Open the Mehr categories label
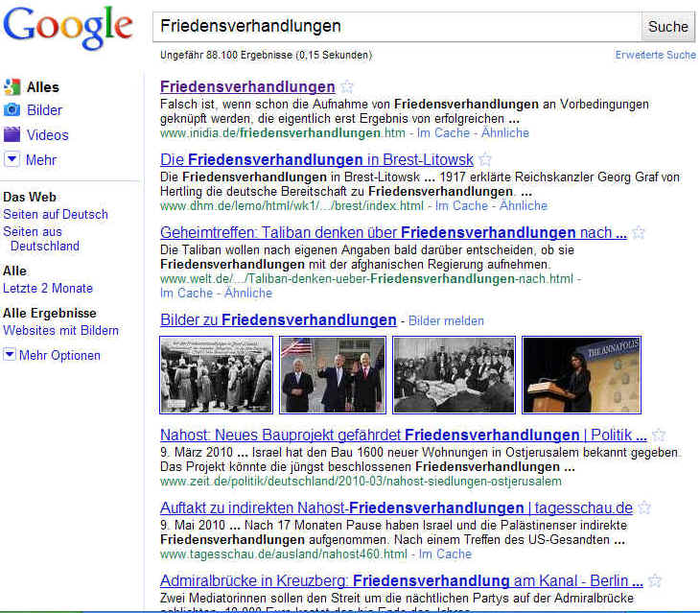Screen dimensions: 700x613 41,160
